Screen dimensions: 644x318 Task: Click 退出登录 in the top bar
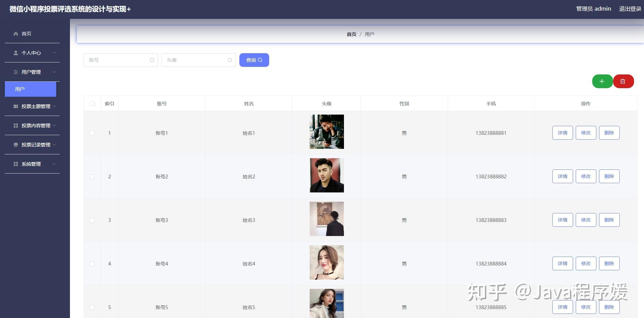[630, 9]
